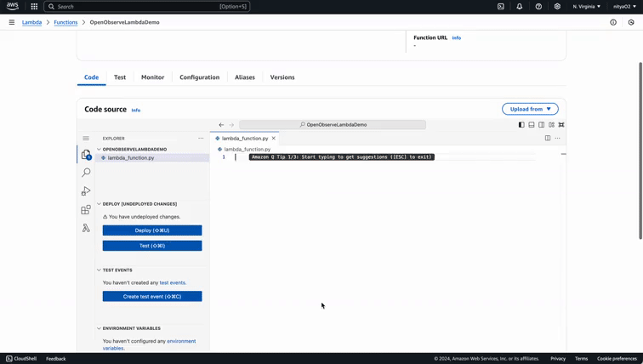Collapse the OPENOBSERVELAMBDADEMO folder section
643x364 pixels.
coord(99,149)
